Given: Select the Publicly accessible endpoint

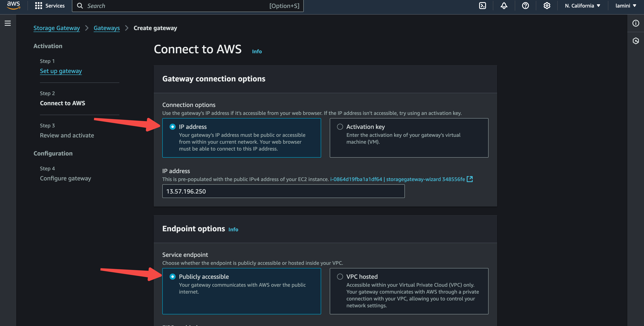Looking at the screenshot, I should pos(241,291).
